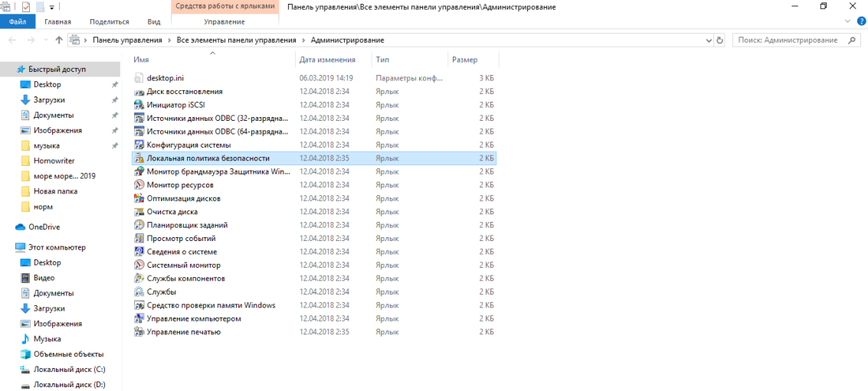Click the refresh button in address bar
The width and height of the screenshot is (868, 391).
(x=719, y=41)
